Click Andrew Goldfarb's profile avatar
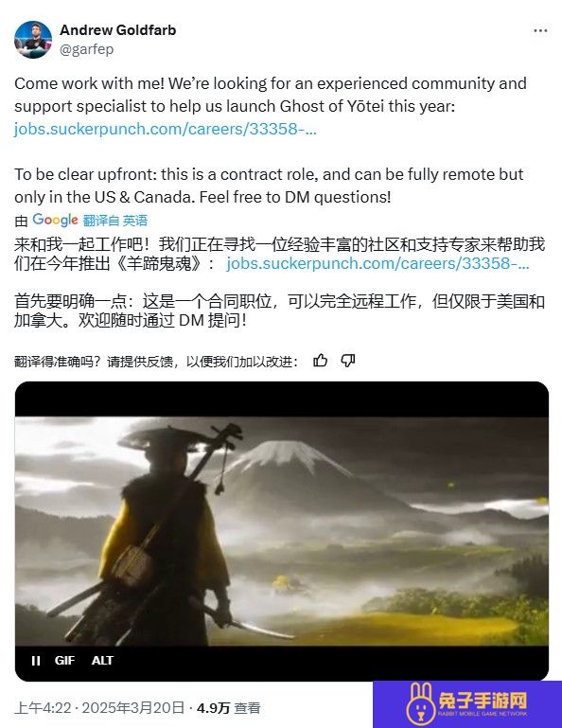This screenshot has width=562, height=728. [x=33, y=40]
